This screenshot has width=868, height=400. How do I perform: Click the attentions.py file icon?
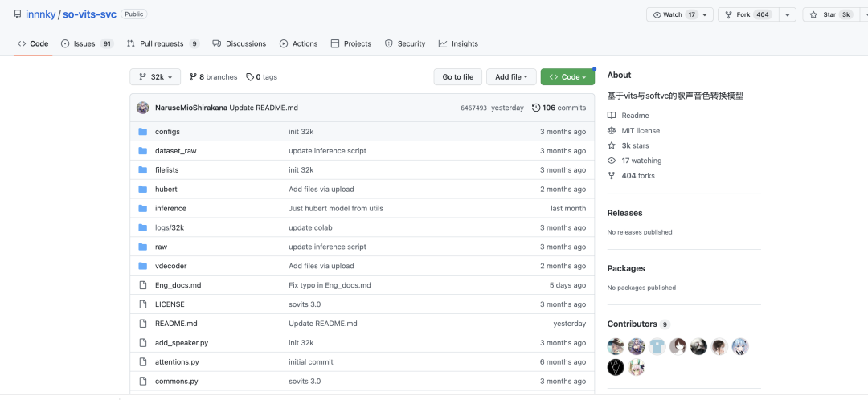pyautogui.click(x=143, y=361)
